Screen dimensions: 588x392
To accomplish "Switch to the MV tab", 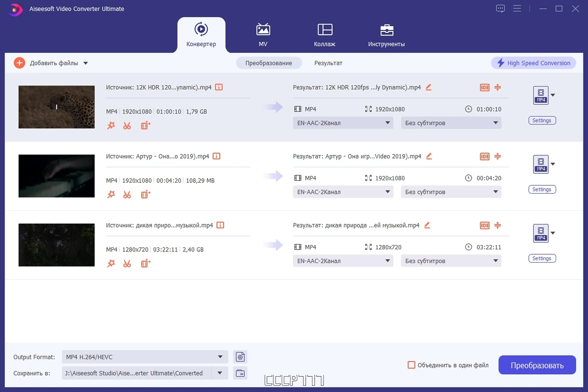I will pyautogui.click(x=263, y=34).
